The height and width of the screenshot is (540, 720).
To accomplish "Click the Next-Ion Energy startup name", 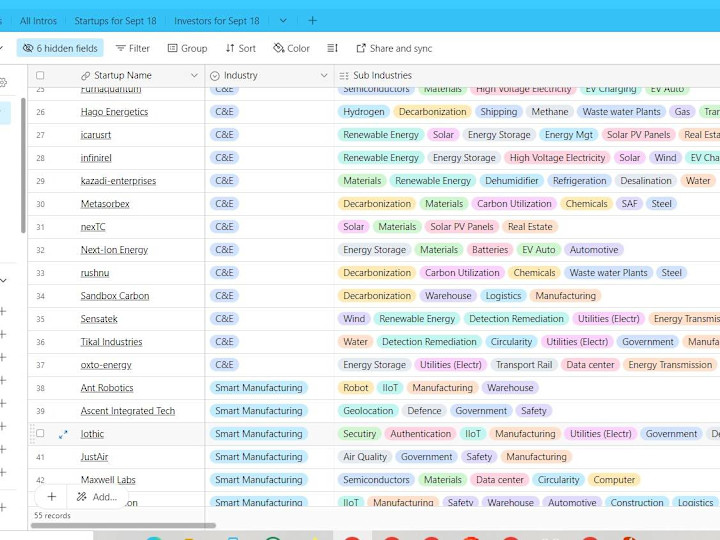I will point(114,250).
